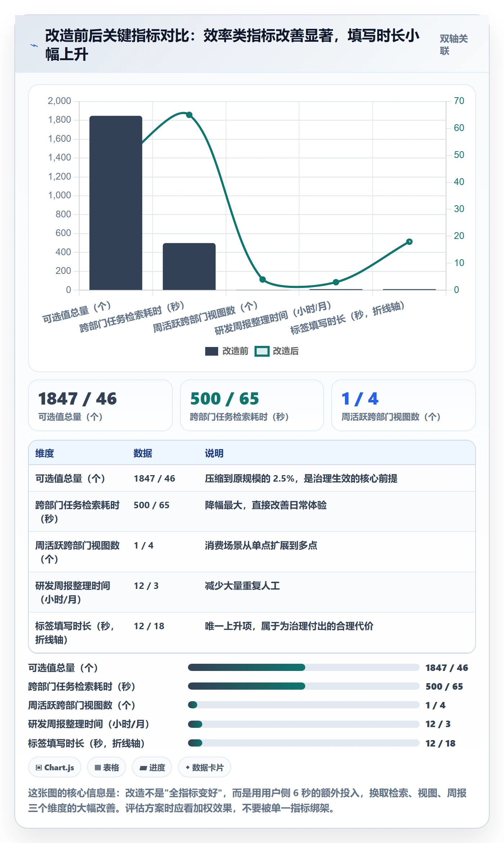Click table cell 跨部门任务检索耗时（秒）
The image size is (504, 843).
pyautogui.click(x=77, y=512)
